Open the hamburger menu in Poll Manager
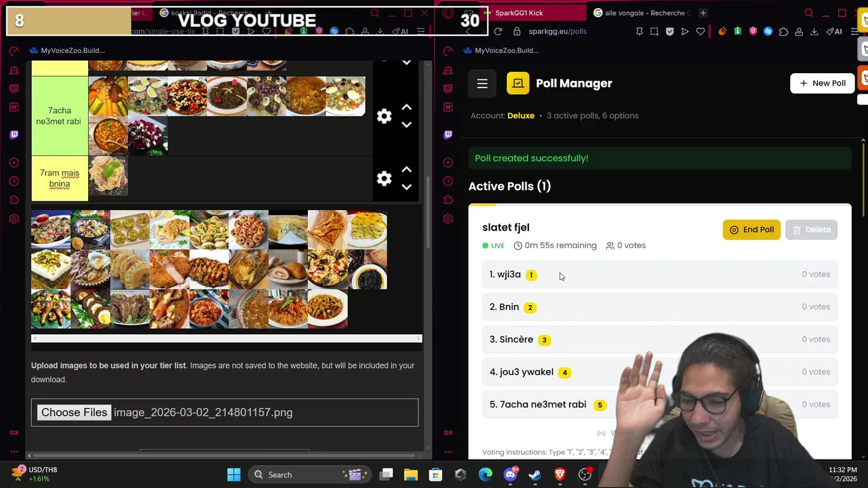This screenshot has width=868, height=488. pyautogui.click(x=482, y=83)
